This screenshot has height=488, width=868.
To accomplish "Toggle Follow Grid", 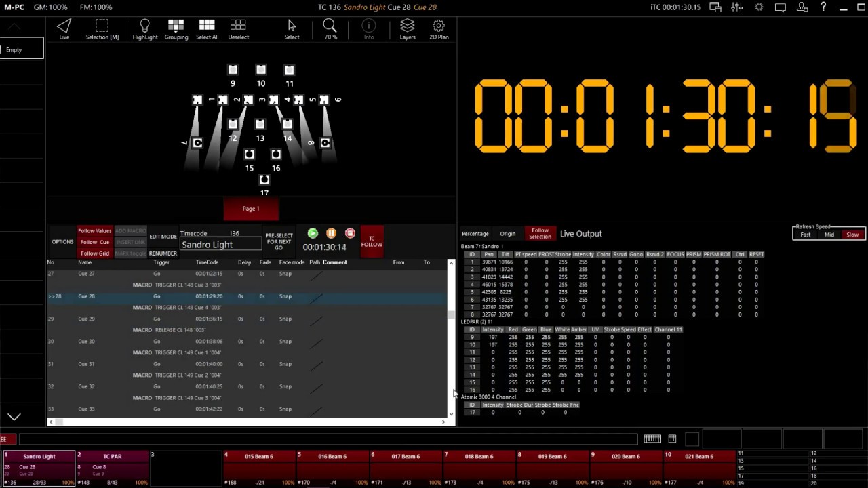I will point(95,253).
